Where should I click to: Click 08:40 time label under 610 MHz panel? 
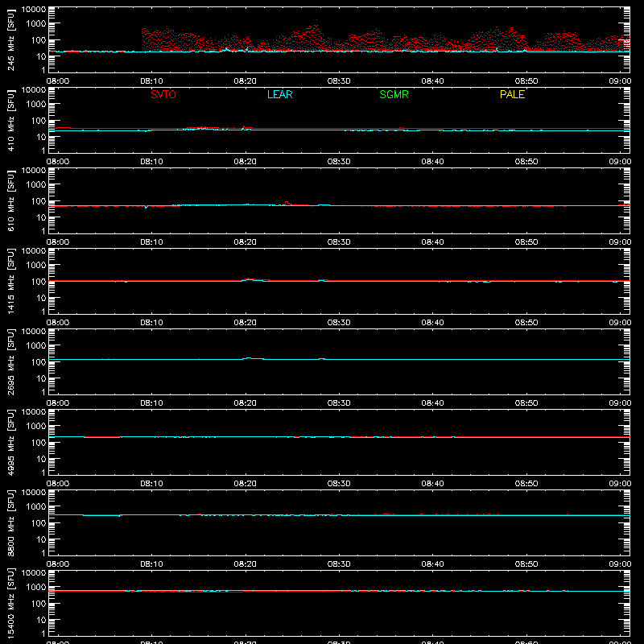pos(432,242)
